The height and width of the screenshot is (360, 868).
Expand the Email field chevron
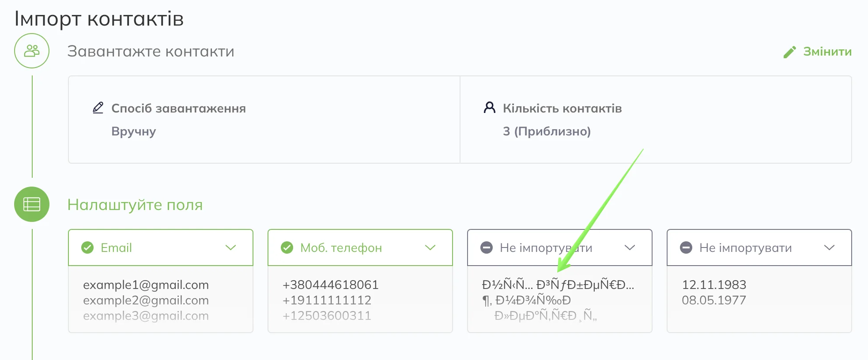tap(230, 247)
